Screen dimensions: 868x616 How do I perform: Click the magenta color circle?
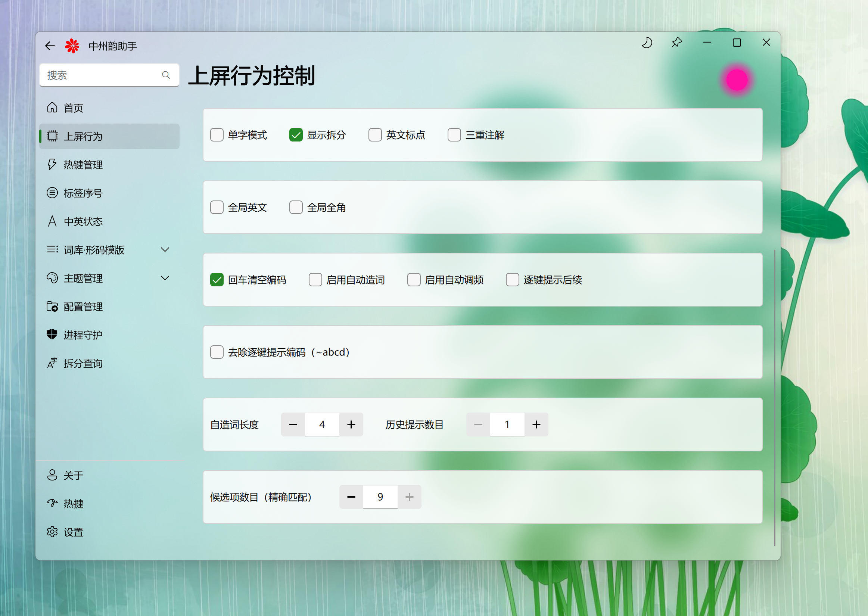[737, 80]
